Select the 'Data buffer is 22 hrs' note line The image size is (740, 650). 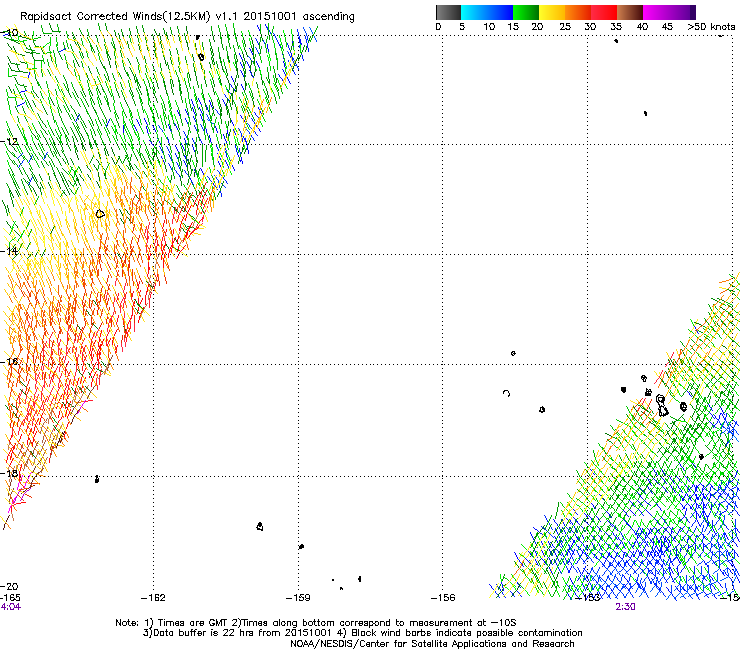click(362, 633)
